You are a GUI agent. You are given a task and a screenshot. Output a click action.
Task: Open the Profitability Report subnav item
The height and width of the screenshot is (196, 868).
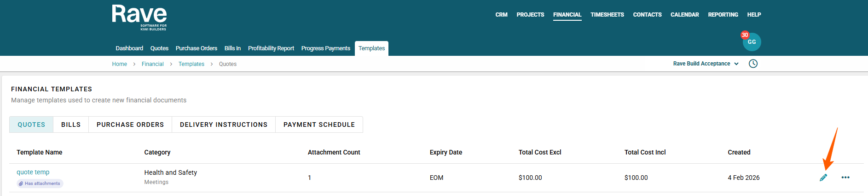coord(271,48)
